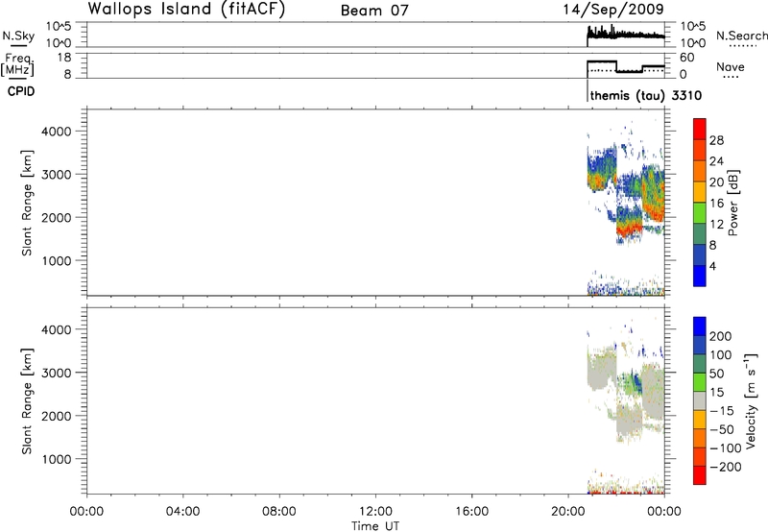Click the 'N.Sky' legend label
Screen dimensions: 768x532
tap(18, 36)
